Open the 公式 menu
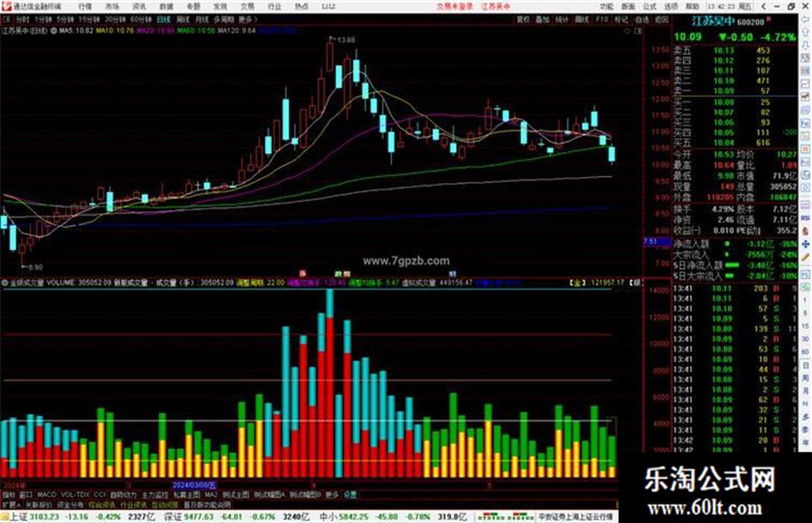Viewport: 812px width, 523px height. coord(650,7)
